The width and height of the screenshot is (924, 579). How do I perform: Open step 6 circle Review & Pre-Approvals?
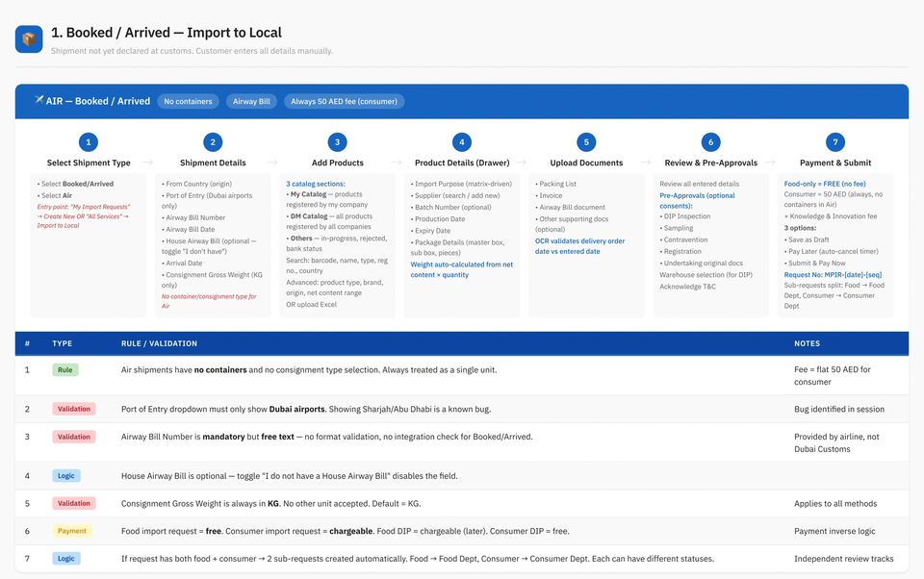tap(710, 142)
